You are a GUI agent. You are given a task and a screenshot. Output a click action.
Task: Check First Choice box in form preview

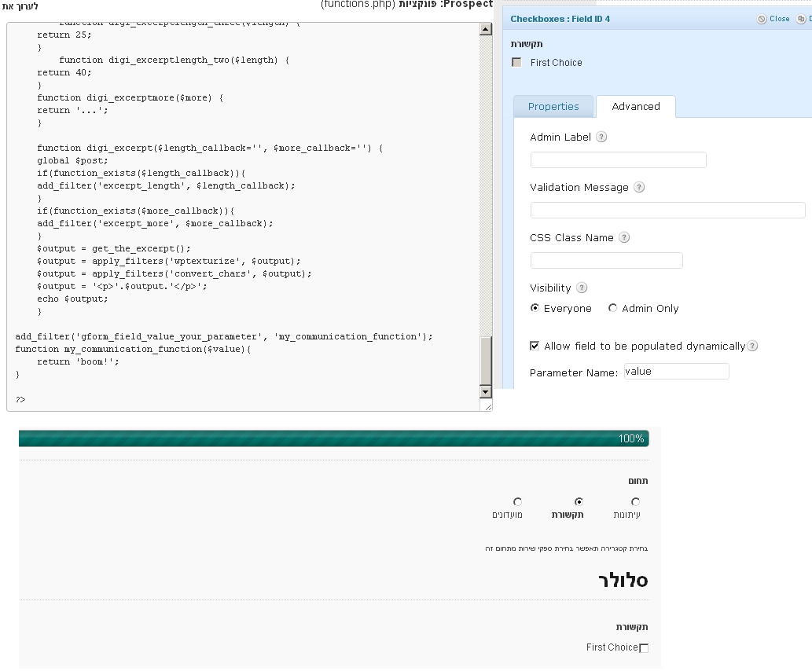(644, 648)
